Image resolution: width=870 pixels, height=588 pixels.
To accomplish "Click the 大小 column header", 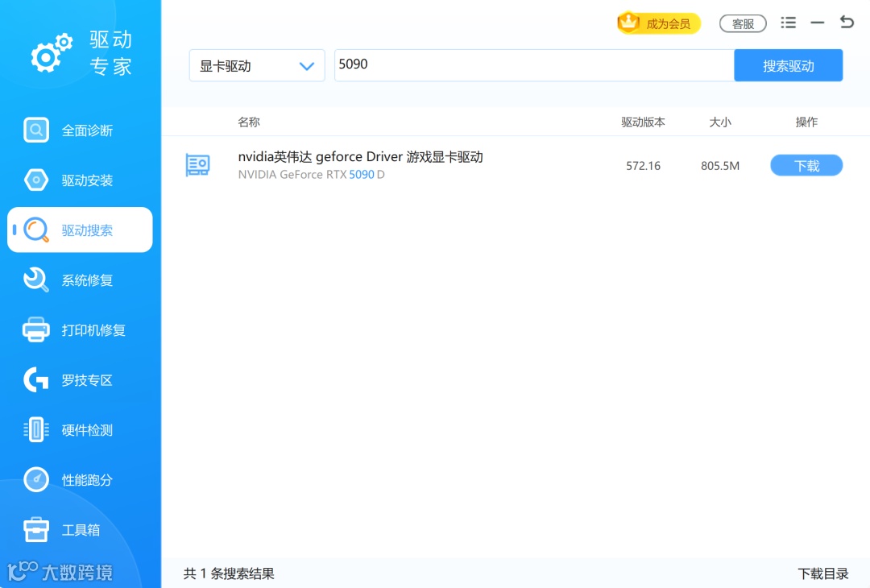I will pos(720,122).
